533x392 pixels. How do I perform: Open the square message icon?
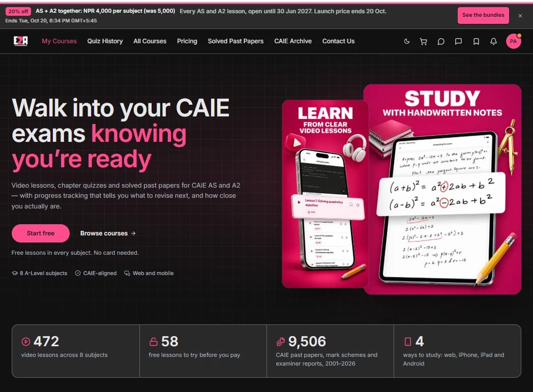(x=458, y=42)
